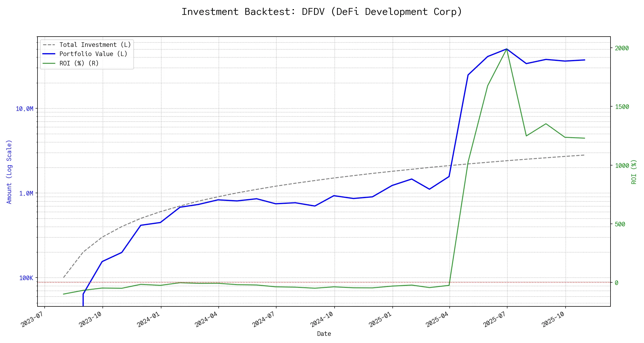Click the 1500 ROI axis tick label
Screen dimensions: 644x343
622,107
